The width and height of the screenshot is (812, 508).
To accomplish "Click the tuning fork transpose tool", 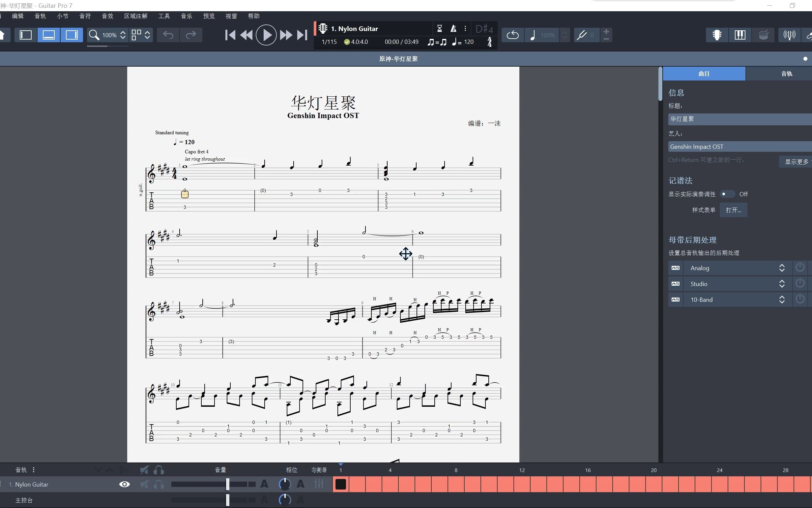I will [x=582, y=35].
